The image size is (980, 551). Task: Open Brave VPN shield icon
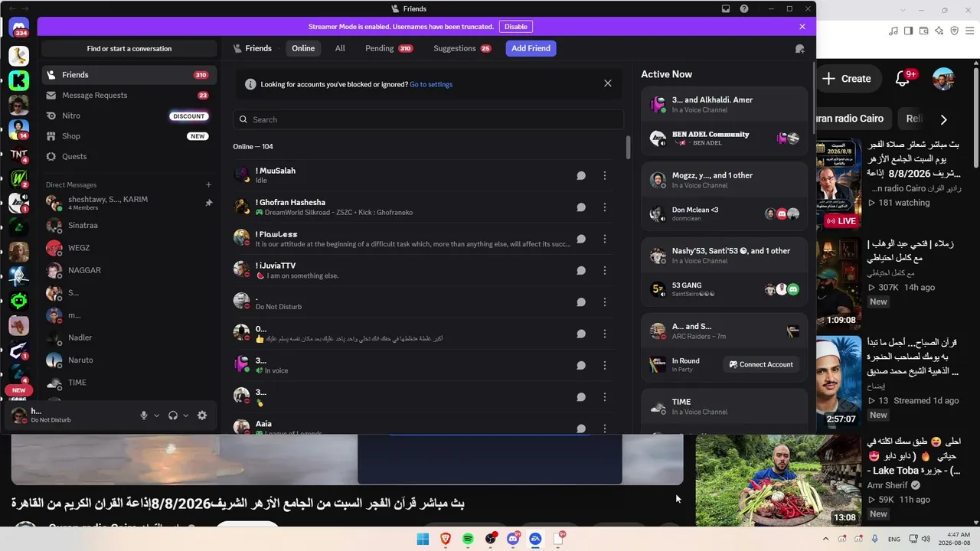click(x=954, y=31)
